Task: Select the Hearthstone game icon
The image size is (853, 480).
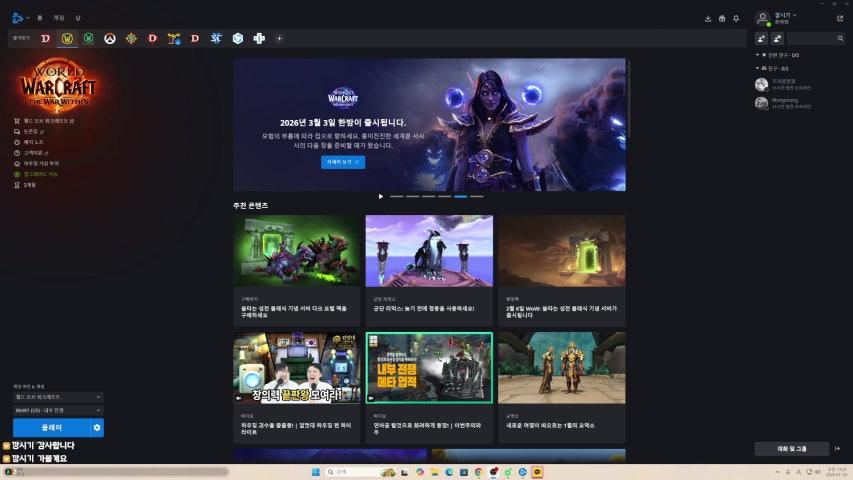Action: [x=131, y=38]
